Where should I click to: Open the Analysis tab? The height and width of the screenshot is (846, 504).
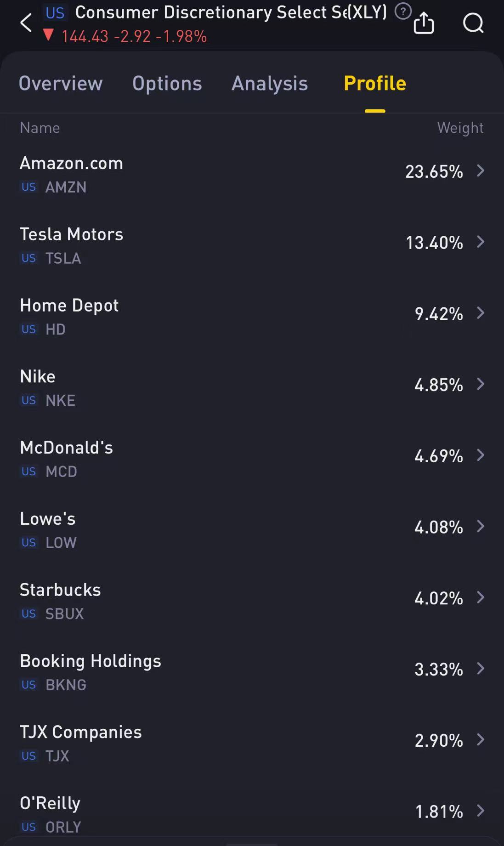[x=270, y=83]
